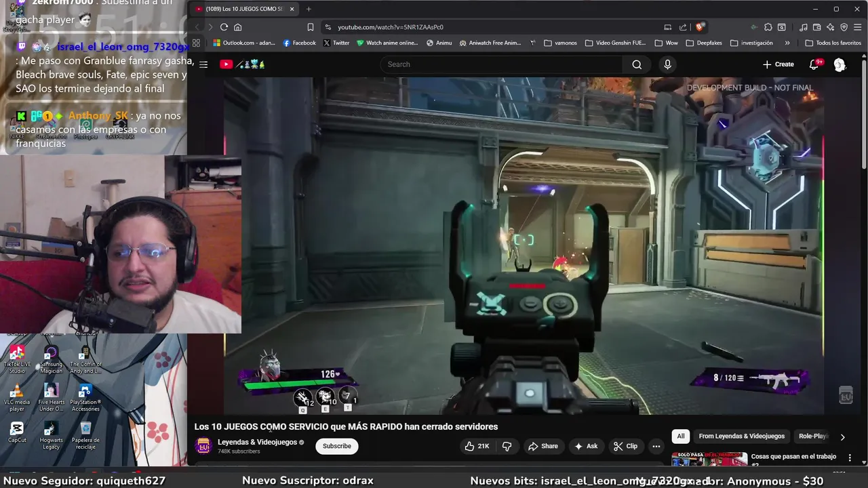Open YouTube notifications bell
Viewport: 868px width, 488px height.
(814, 64)
